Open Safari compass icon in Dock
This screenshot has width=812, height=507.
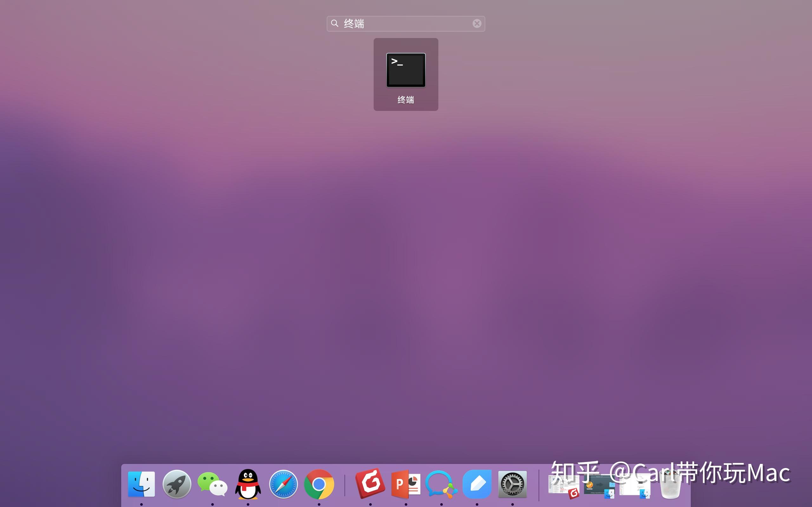tap(284, 484)
